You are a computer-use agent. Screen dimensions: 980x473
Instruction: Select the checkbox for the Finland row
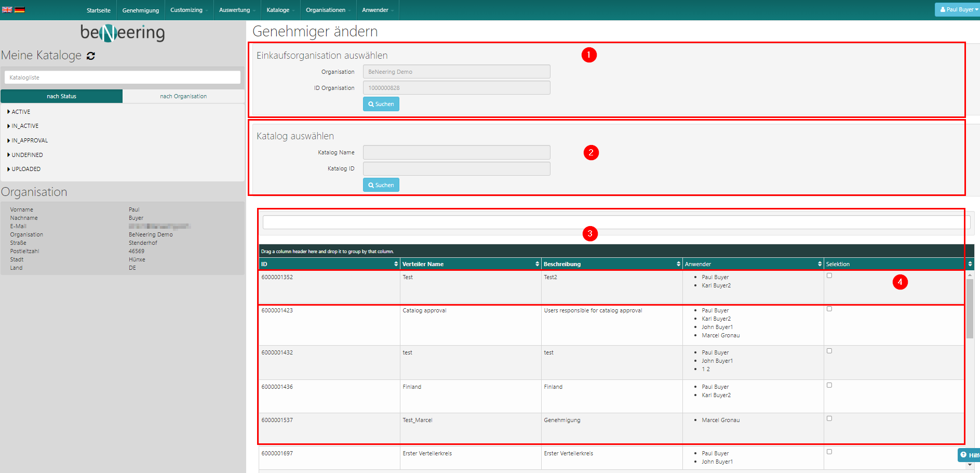click(x=829, y=385)
